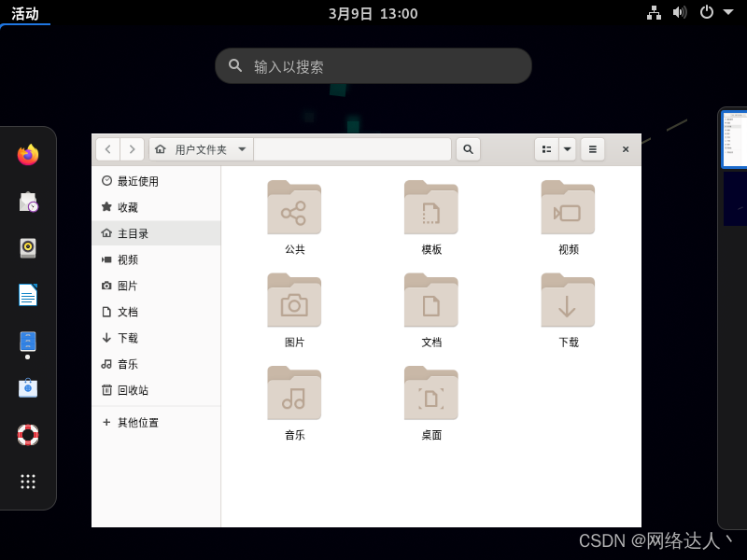
Task: Switch to first workspace thumbnail
Action: [734, 139]
